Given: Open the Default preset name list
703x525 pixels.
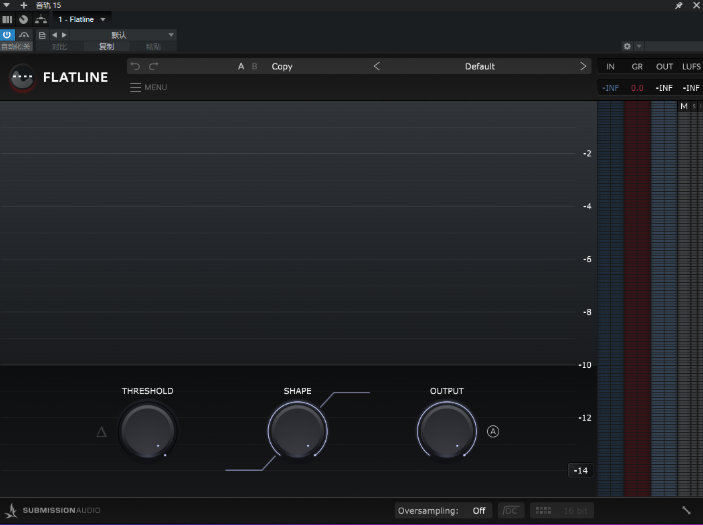Looking at the screenshot, I should (x=480, y=66).
